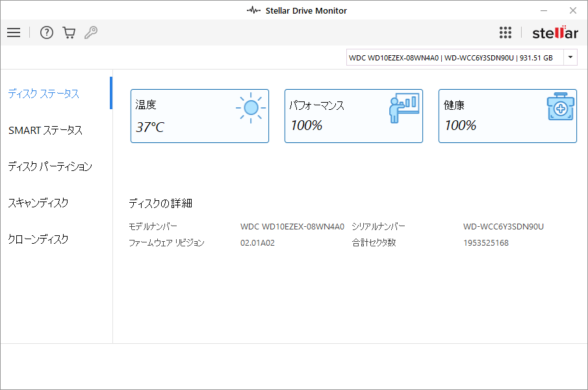Viewport: 588px width, 390px height.
Task: Select クローンディスク from sidebar
Action: click(38, 239)
